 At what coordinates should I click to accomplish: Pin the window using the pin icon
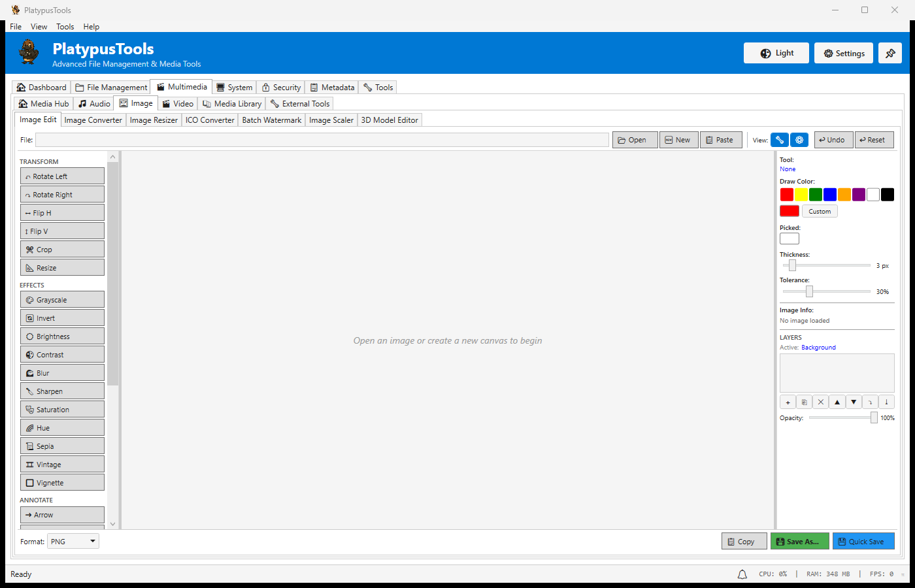pyautogui.click(x=890, y=53)
